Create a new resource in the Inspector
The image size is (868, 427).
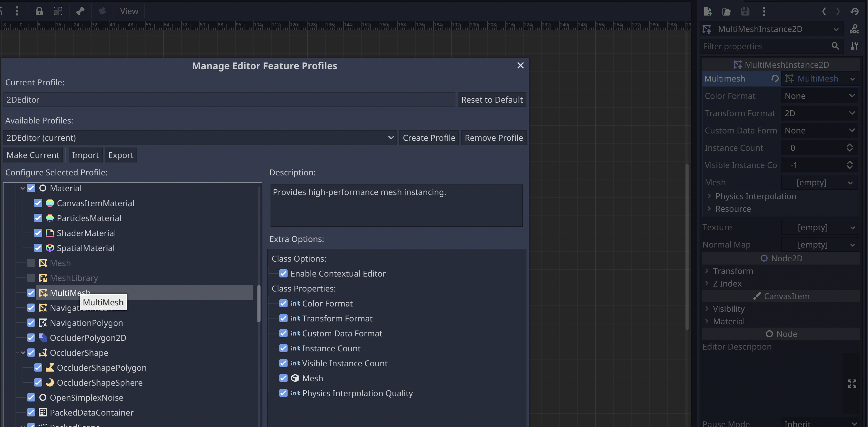pos(708,11)
